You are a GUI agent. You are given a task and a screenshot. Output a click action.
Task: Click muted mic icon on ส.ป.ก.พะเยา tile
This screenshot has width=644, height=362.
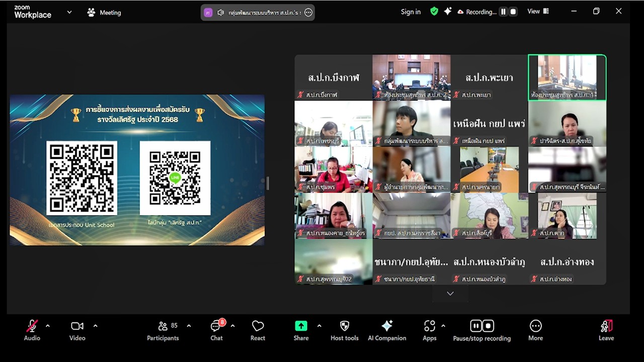(456, 95)
